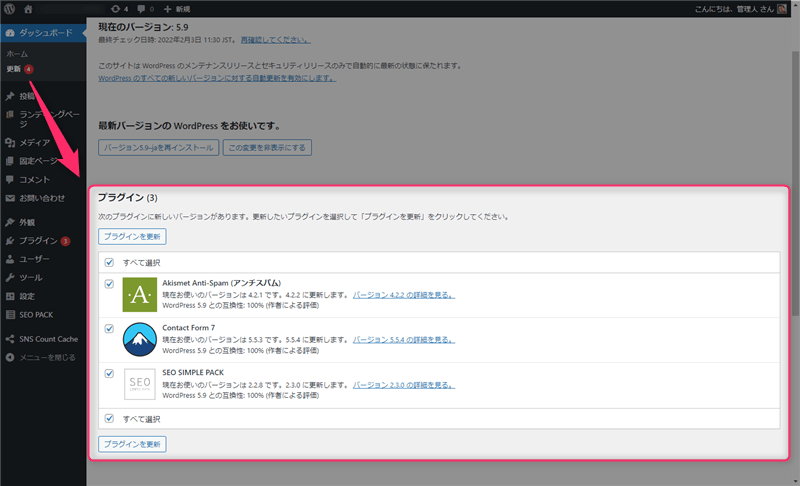Click the Contact Form 7 mountain icon
800x486 pixels.
(139, 340)
